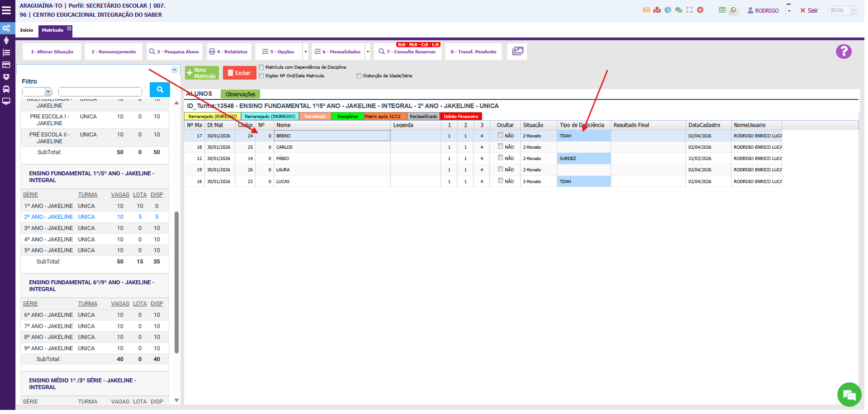This screenshot has height=414, width=868.
Task: Click the purple help question mark icon
Action: pos(843,52)
